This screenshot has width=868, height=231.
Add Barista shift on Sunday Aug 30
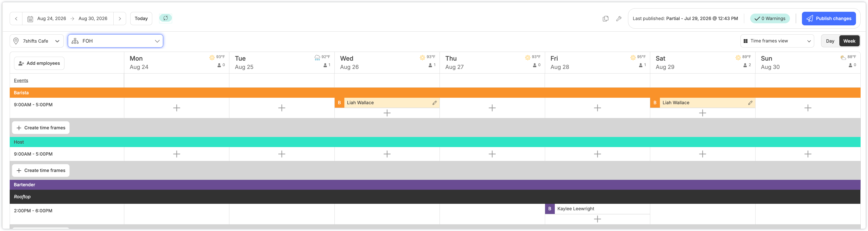(808, 108)
